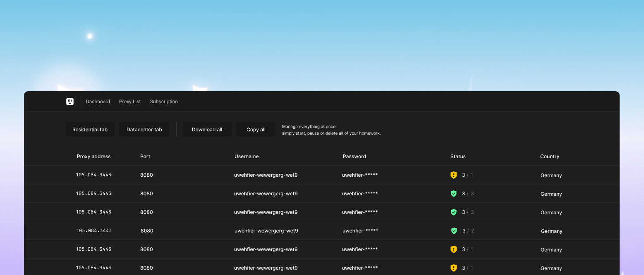Click the green verified shield on the second row

[454, 193]
